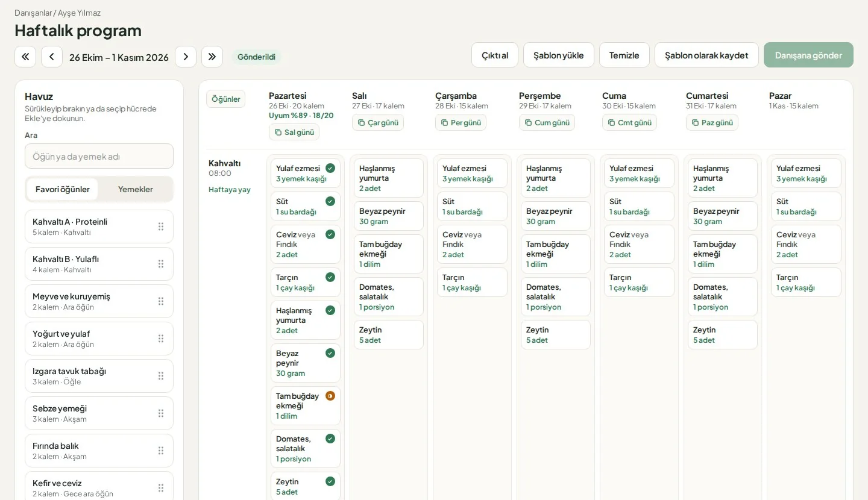
Task: Open the Danışanlar breadcrumb link
Action: point(33,13)
